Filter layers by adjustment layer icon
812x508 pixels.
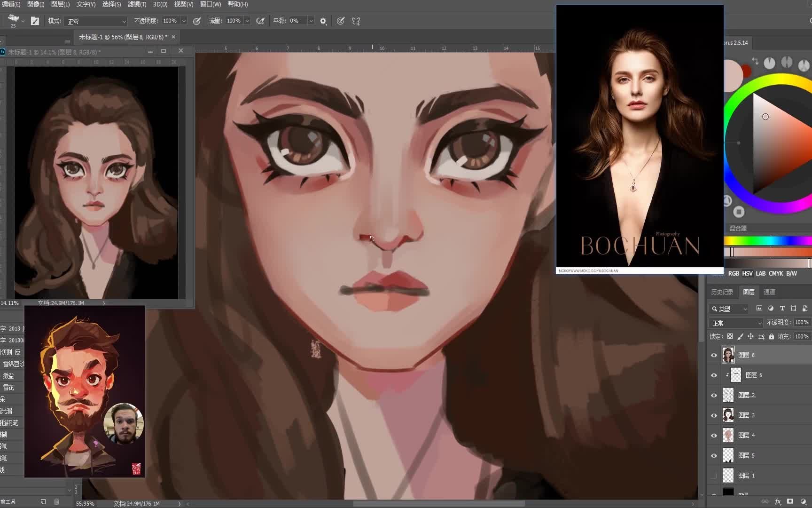tap(771, 309)
